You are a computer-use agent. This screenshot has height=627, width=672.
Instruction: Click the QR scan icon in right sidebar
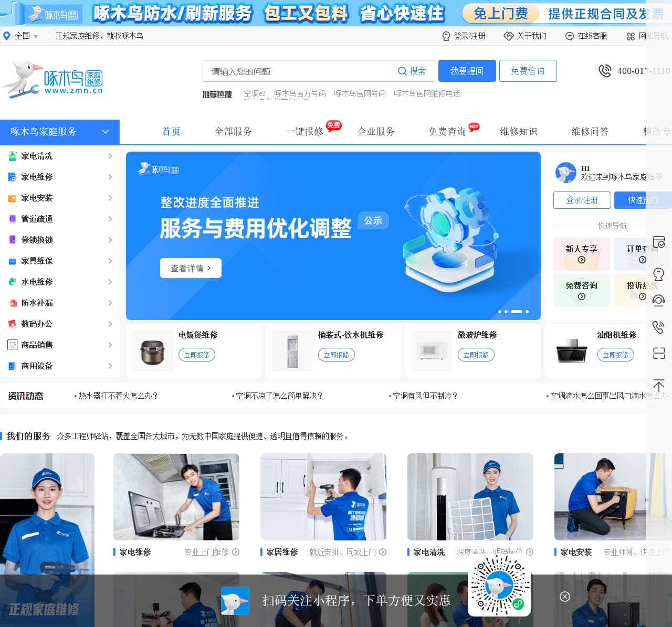tap(658, 353)
